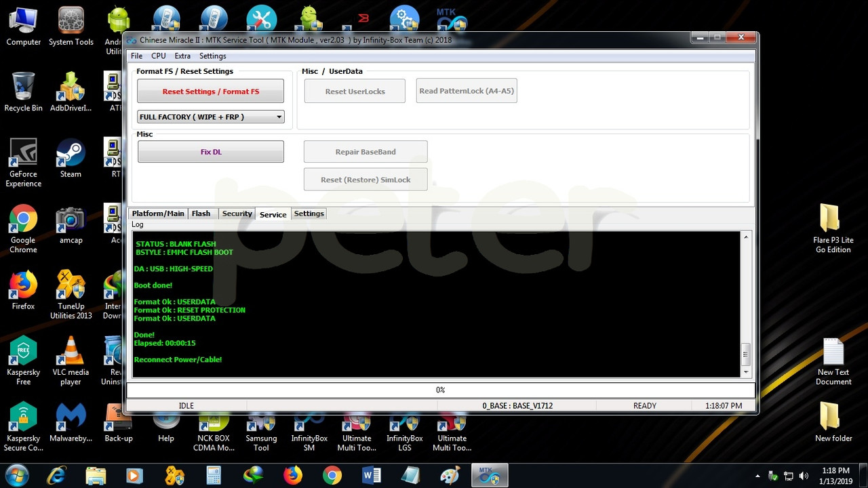This screenshot has height=488, width=868.
Task: Select active MTK tool taskbar button
Action: coord(490,476)
